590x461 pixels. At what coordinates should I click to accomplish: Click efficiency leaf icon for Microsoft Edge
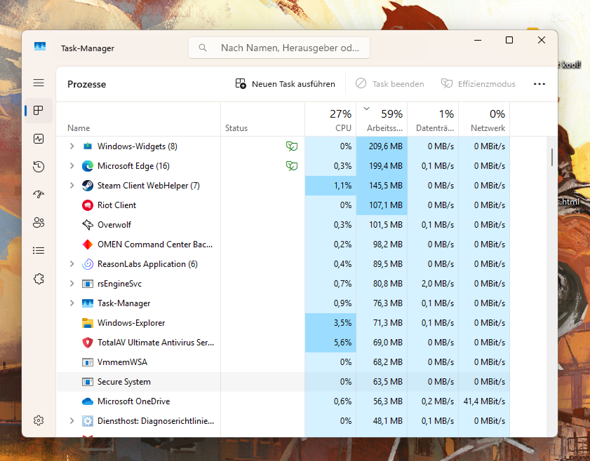tap(292, 166)
